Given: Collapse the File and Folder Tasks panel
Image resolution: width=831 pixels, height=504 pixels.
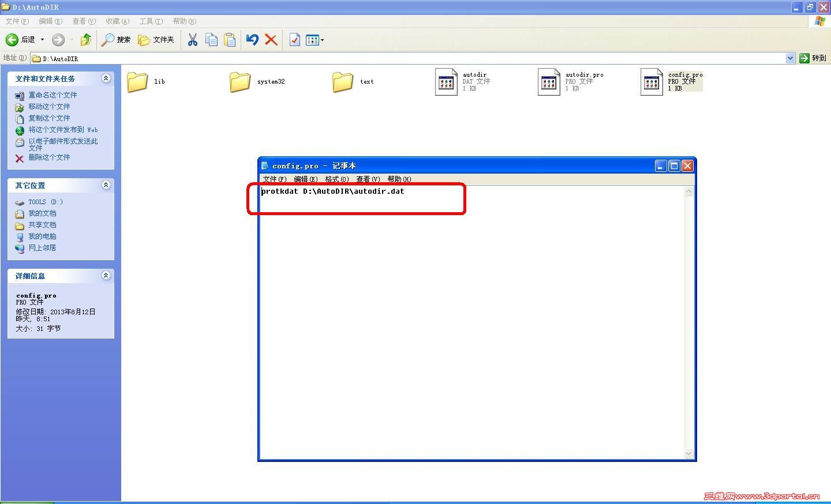Looking at the screenshot, I should coord(106,78).
